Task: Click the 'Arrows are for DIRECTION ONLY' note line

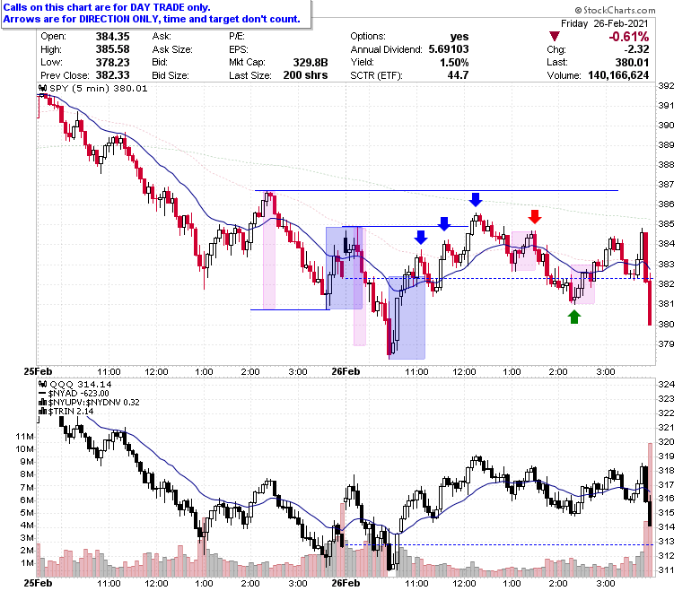Action: 152,19
